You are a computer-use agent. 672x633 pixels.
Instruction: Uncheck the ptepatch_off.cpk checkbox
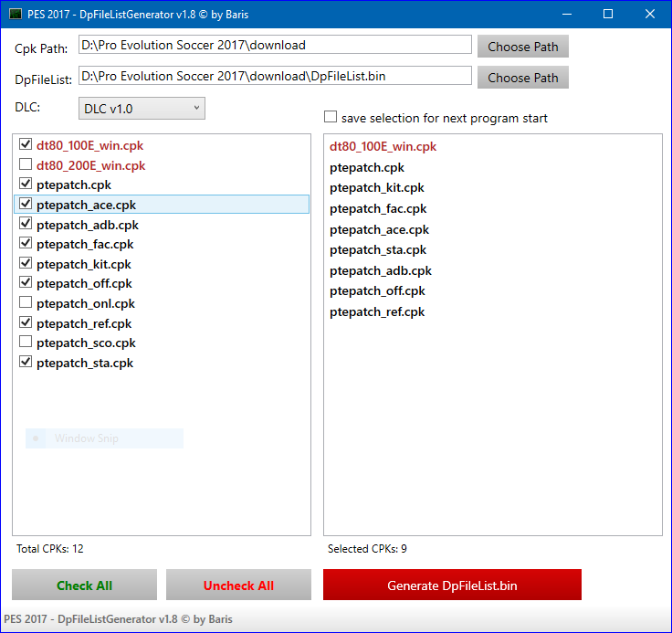[x=26, y=282]
